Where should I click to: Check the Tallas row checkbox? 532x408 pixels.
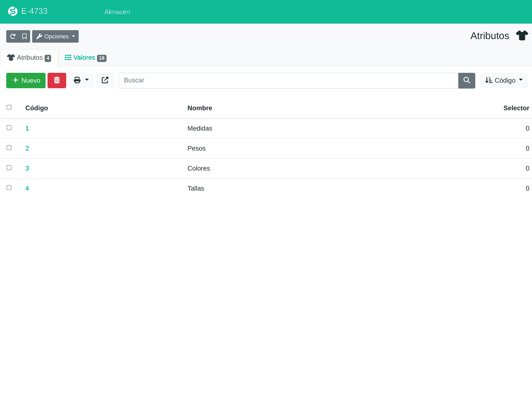9,188
